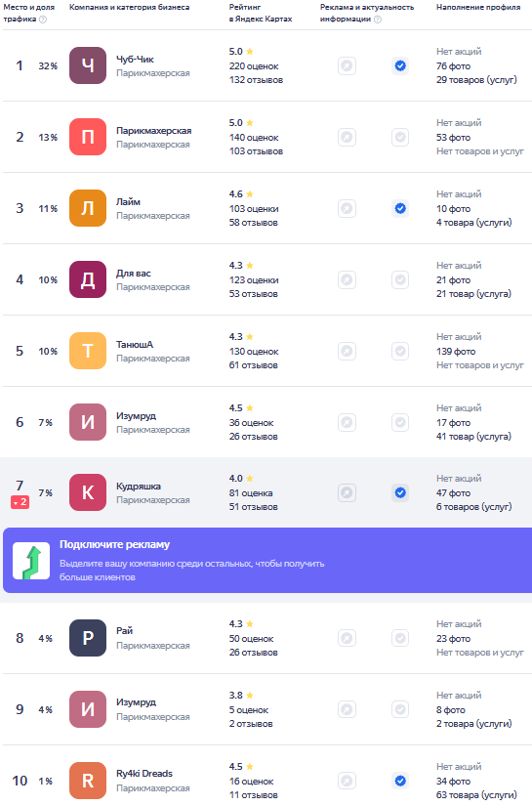Click help icon beside 'информации' column header
The image size is (532, 806).
[378, 19]
